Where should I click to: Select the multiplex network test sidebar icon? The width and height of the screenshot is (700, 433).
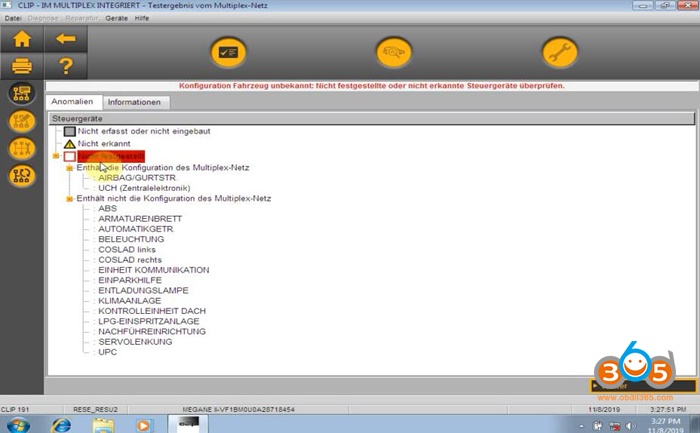(x=22, y=95)
